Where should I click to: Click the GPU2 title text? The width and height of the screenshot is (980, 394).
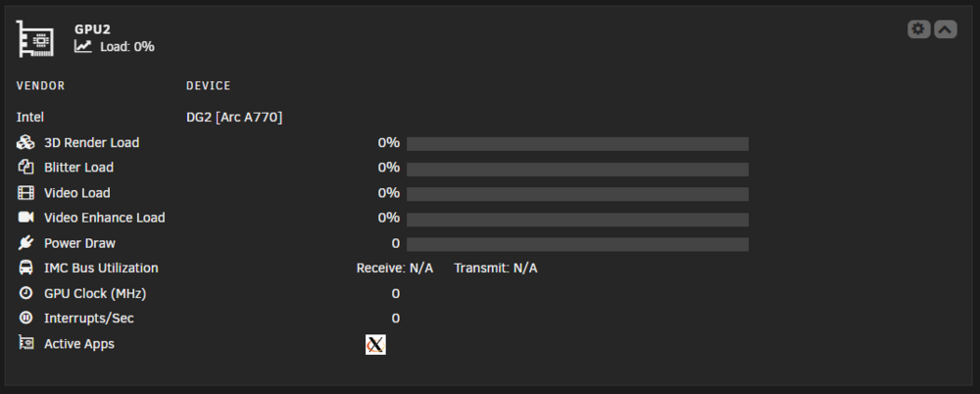92,28
